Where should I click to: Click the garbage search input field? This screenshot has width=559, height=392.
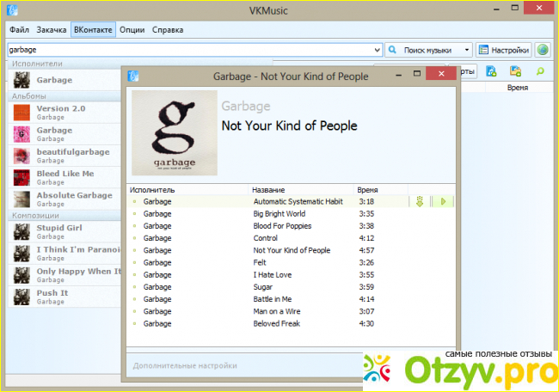(x=189, y=50)
